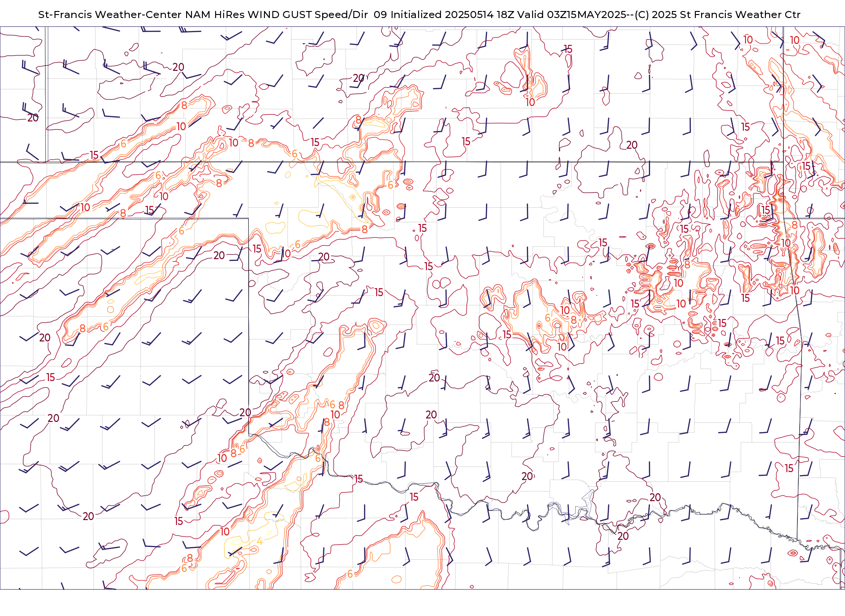Click the 'St-Francis Weather-Center' text in the title
Viewport: 845px width, 616px height.
click(x=110, y=15)
